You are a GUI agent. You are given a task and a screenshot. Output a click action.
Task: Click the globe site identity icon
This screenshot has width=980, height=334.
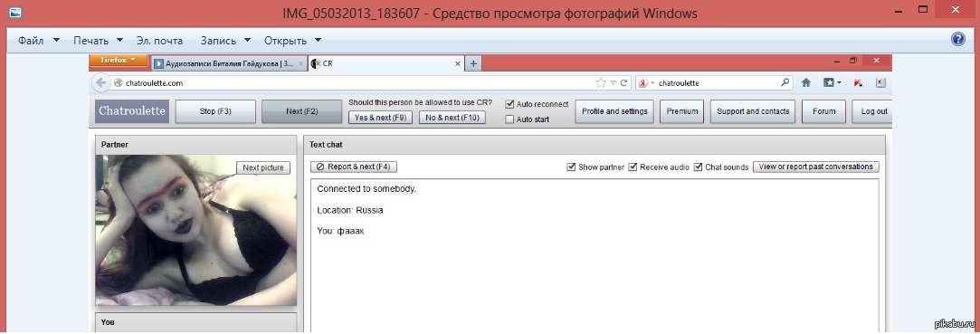coord(119,82)
